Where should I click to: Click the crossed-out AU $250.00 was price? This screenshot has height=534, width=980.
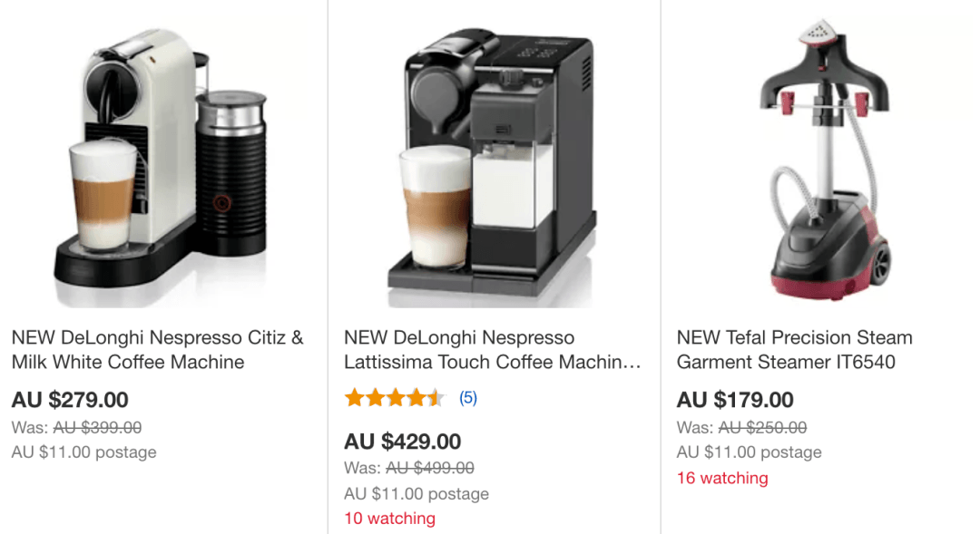coord(762,428)
